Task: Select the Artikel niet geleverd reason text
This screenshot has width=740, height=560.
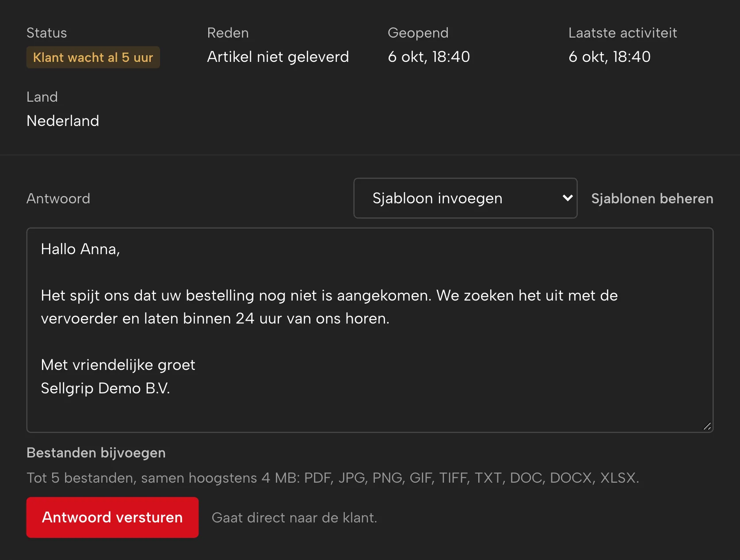Action: tap(278, 57)
